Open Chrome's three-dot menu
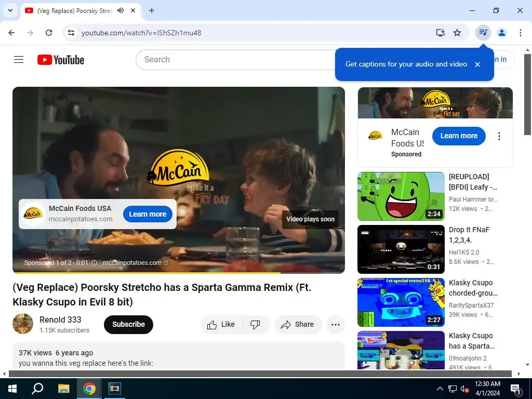 [x=521, y=33]
